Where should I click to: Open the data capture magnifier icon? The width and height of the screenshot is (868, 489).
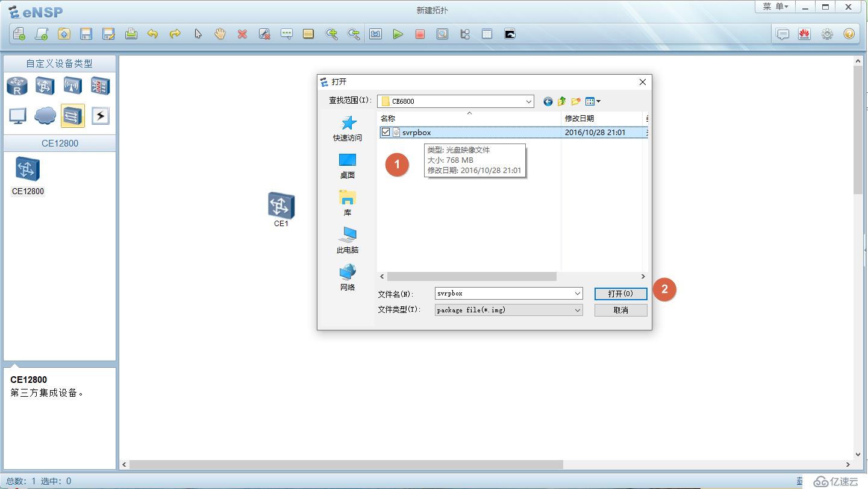click(443, 34)
